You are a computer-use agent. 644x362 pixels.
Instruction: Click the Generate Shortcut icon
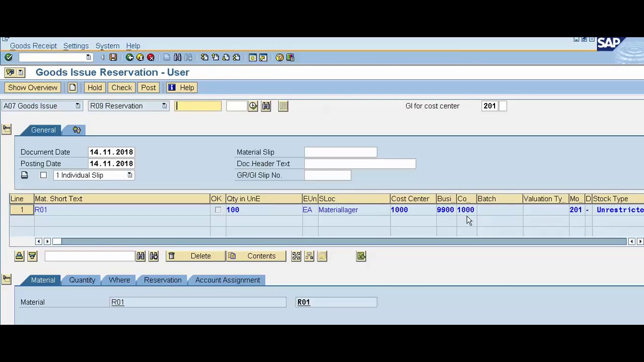point(263,57)
